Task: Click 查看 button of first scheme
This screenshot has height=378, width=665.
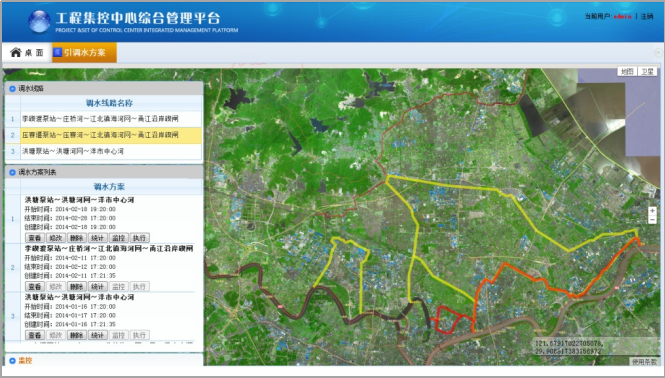Action: [35, 238]
